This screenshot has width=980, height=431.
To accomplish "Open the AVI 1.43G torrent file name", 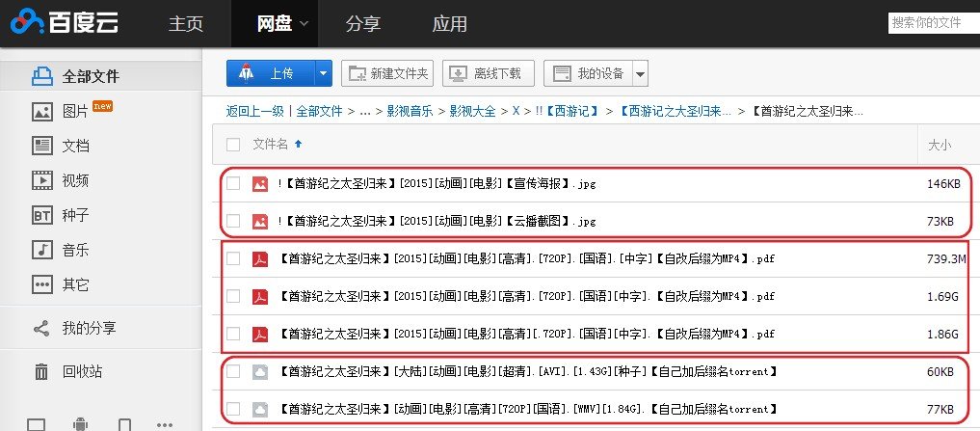I will tap(528, 372).
